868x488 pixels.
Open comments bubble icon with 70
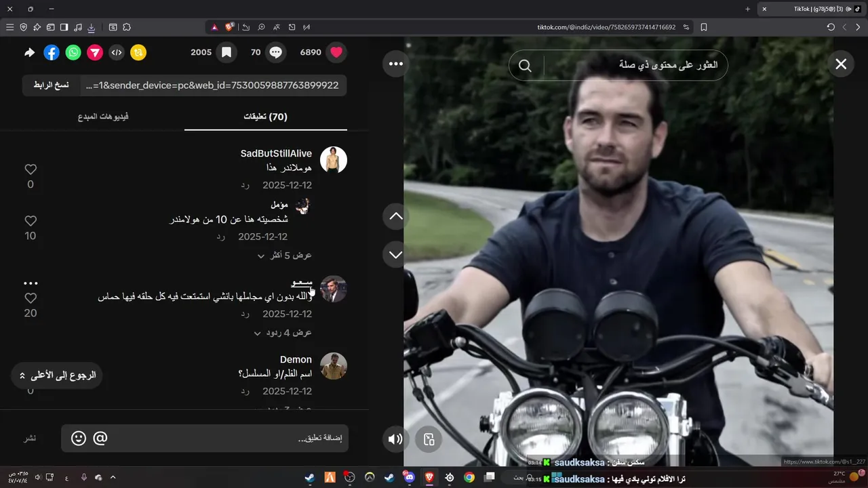[275, 52]
